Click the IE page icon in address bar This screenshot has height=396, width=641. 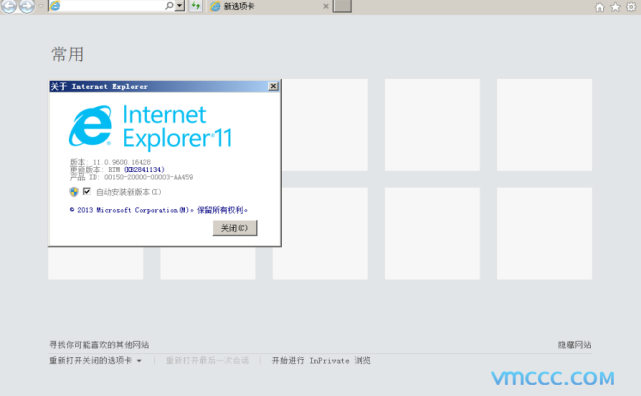point(55,6)
